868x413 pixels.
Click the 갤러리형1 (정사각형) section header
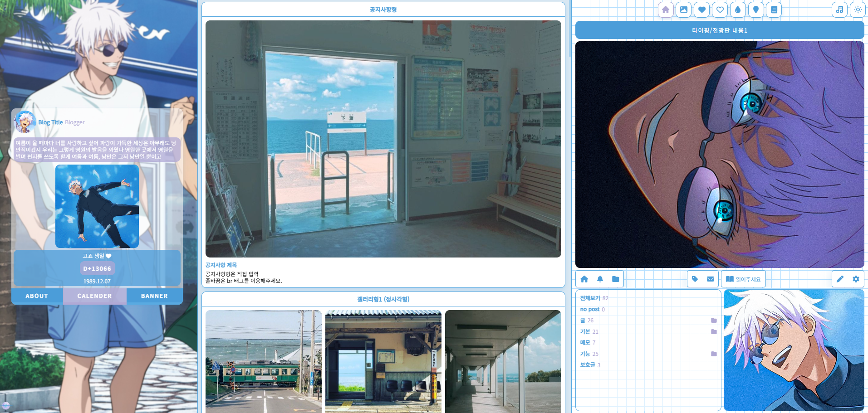click(383, 299)
